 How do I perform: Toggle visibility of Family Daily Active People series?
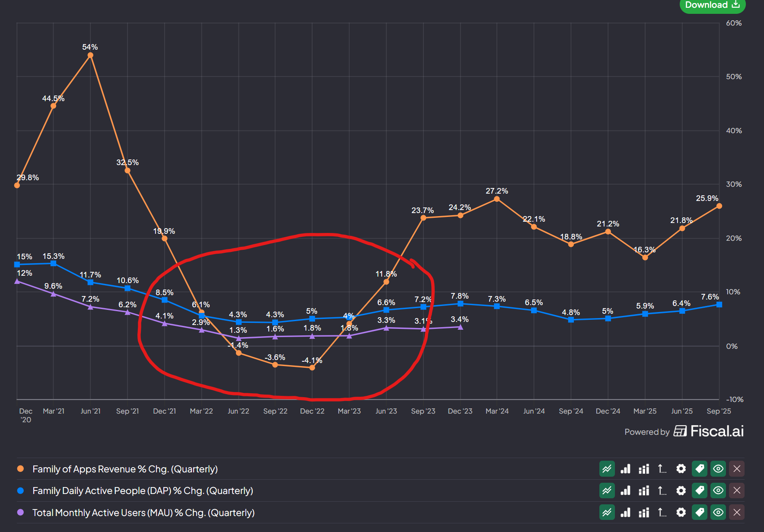point(718,491)
